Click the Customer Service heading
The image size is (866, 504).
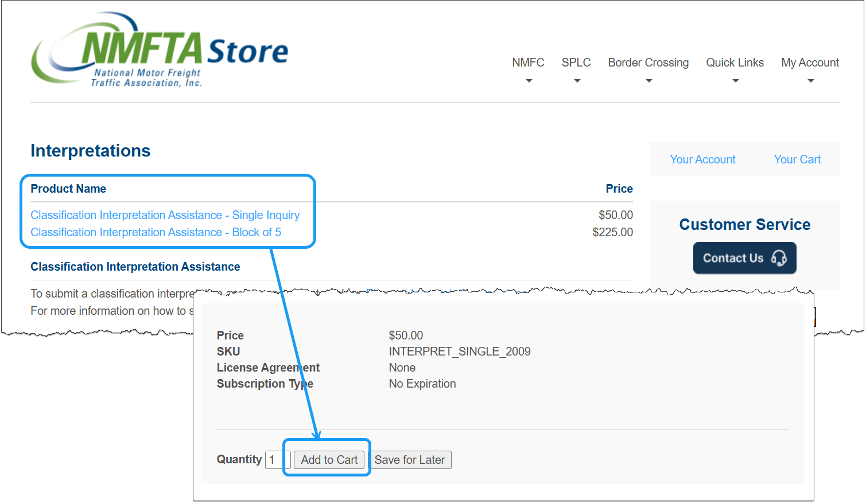point(745,225)
